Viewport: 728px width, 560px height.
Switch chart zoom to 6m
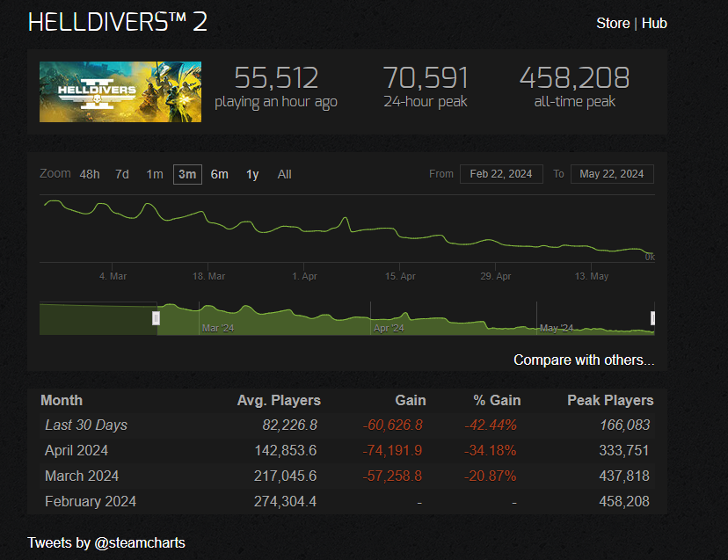point(220,175)
